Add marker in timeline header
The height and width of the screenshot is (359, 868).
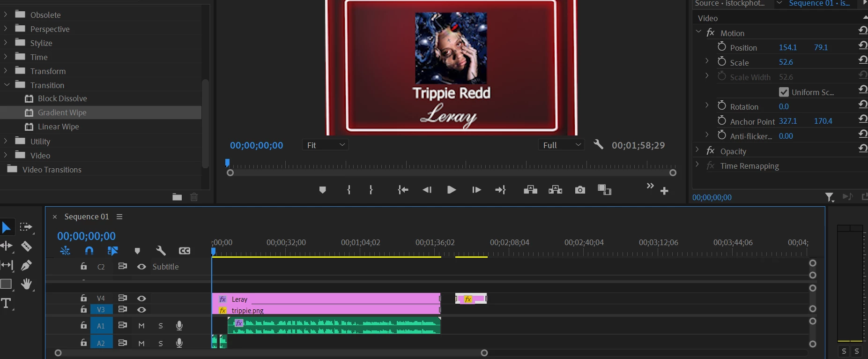click(137, 251)
